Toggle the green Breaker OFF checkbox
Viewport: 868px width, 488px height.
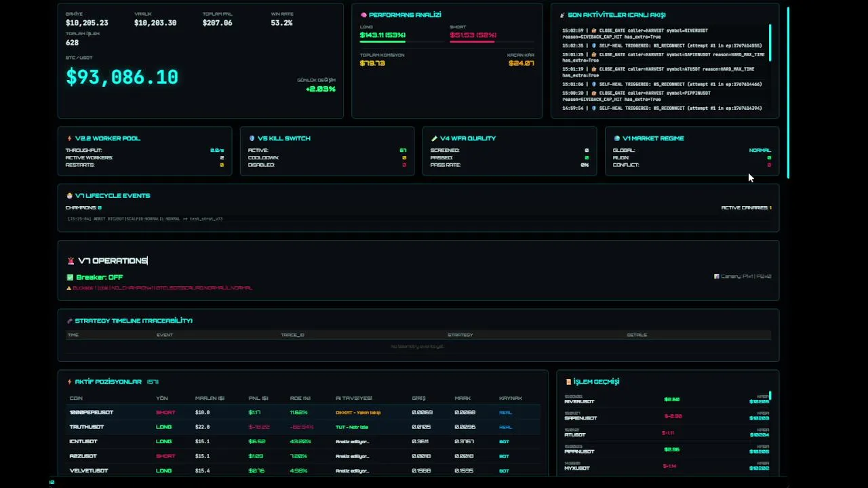[70, 277]
